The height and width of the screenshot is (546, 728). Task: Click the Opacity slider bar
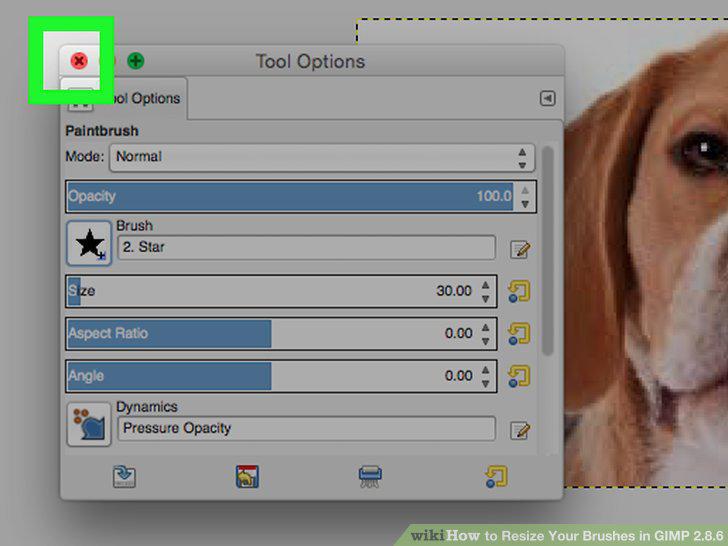290,196
